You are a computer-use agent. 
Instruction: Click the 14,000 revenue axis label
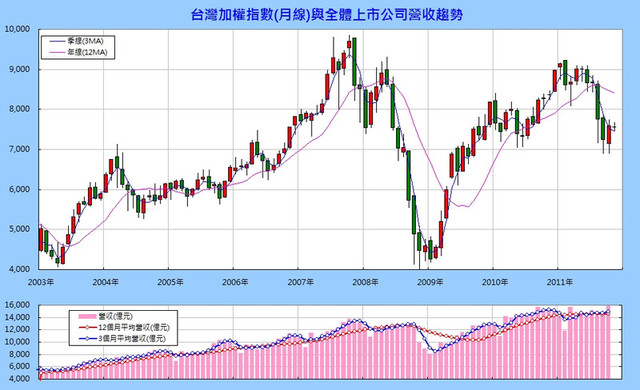[17, 317]
